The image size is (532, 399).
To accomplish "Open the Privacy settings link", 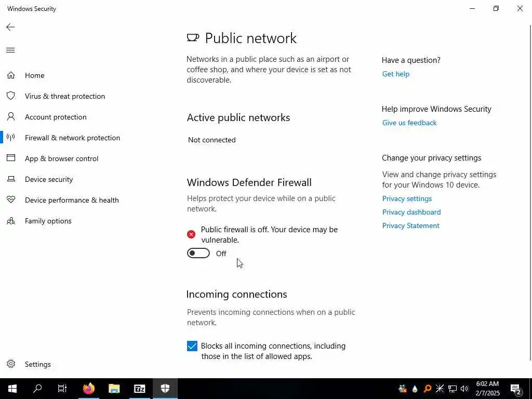I will [x=407, y=198].
